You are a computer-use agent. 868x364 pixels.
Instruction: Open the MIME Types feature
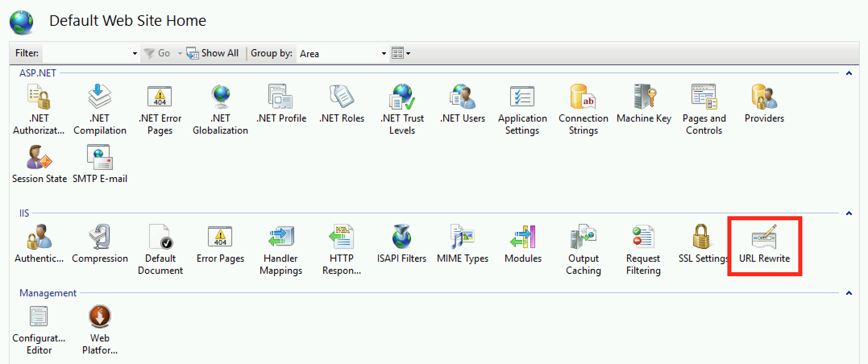coord(463,243)
